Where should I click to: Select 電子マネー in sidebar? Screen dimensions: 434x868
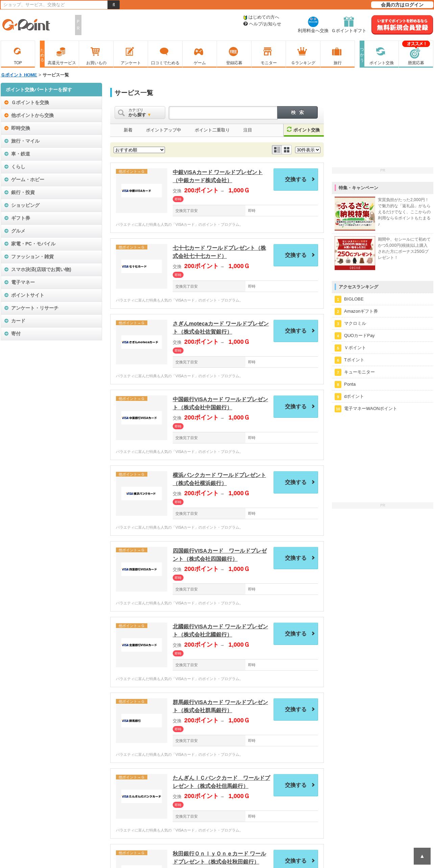(x=51, y=283)
